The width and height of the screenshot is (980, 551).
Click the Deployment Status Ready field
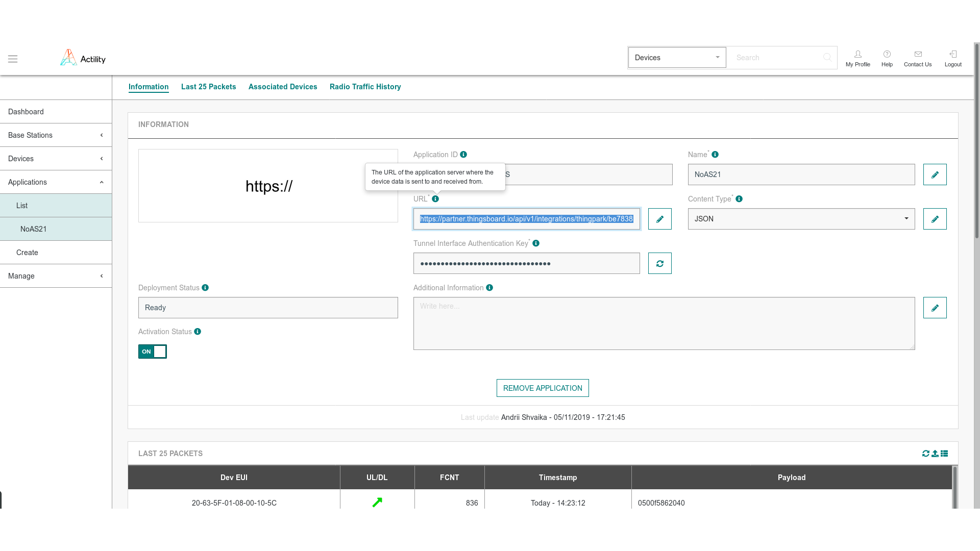click(268, 308)
